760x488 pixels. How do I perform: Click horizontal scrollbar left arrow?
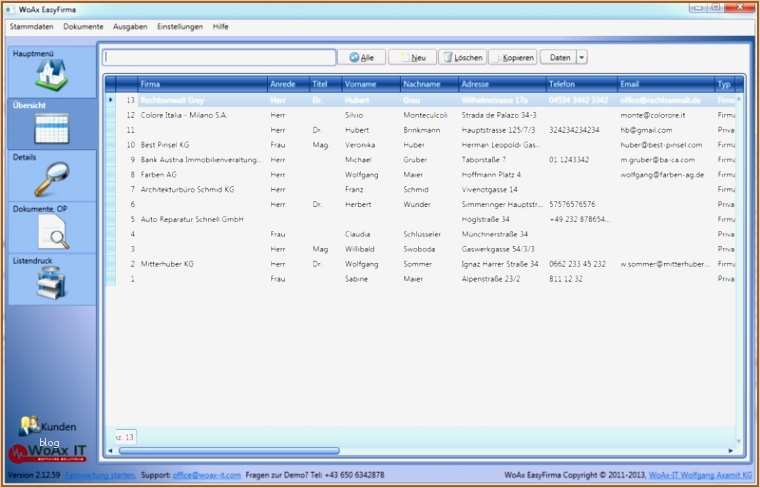point(110,451)
